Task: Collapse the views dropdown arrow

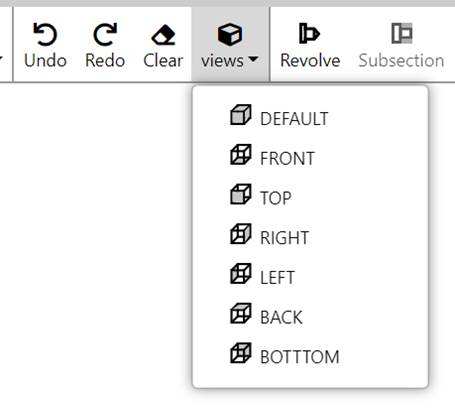Action: pos(254,59)
